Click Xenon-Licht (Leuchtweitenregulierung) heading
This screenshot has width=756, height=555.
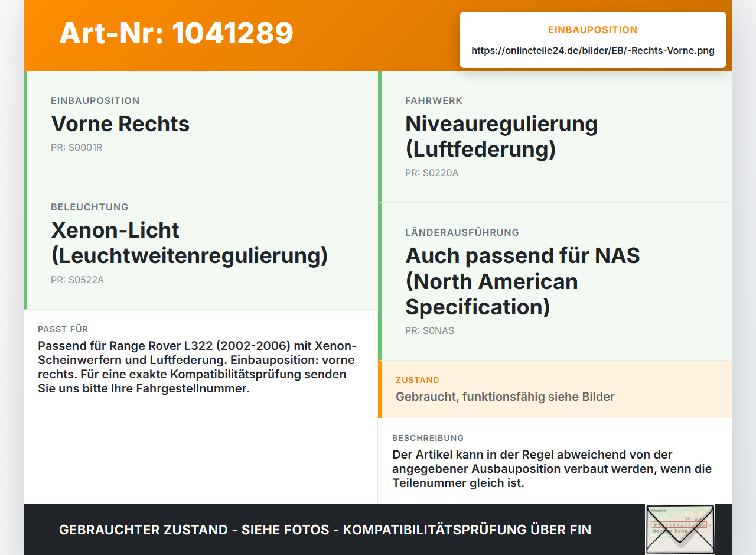pos(190,243)
